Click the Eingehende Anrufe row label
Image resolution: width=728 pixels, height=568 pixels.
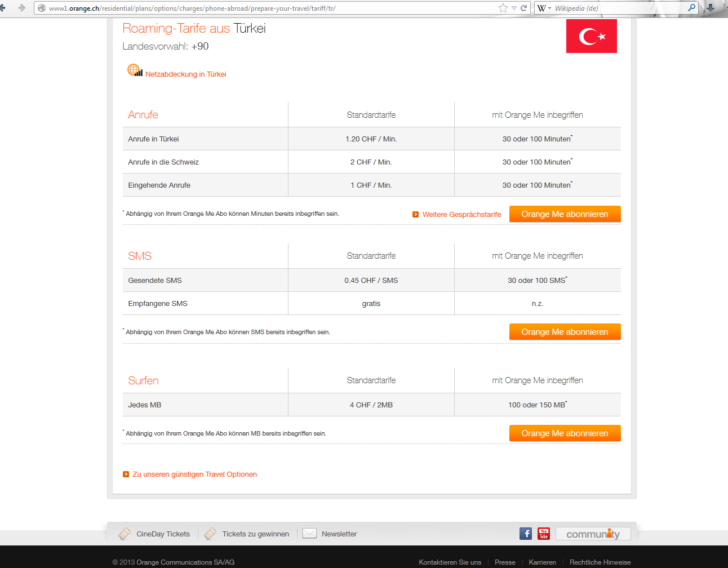pos(159,185)
